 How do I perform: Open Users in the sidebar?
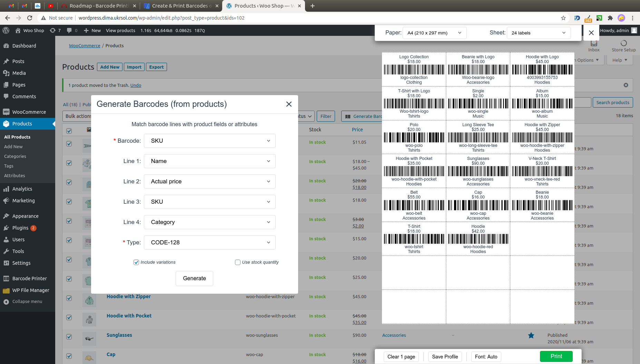[18, 240]
